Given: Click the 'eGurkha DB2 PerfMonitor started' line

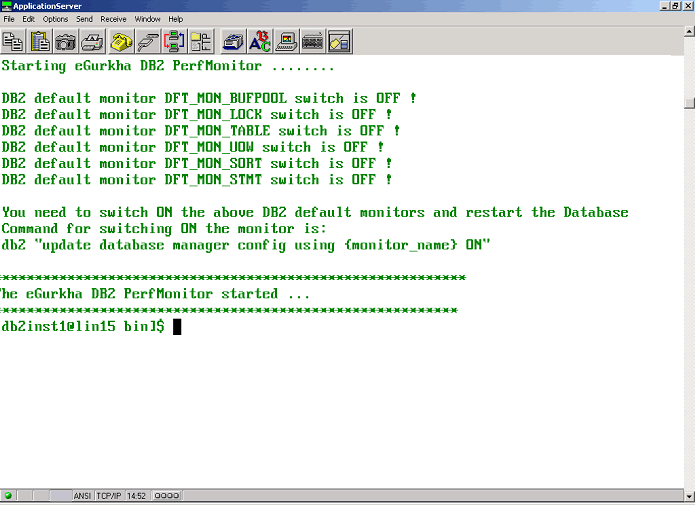Looking at the screenshot, I should pyautogui.click(x=155, y=294).
